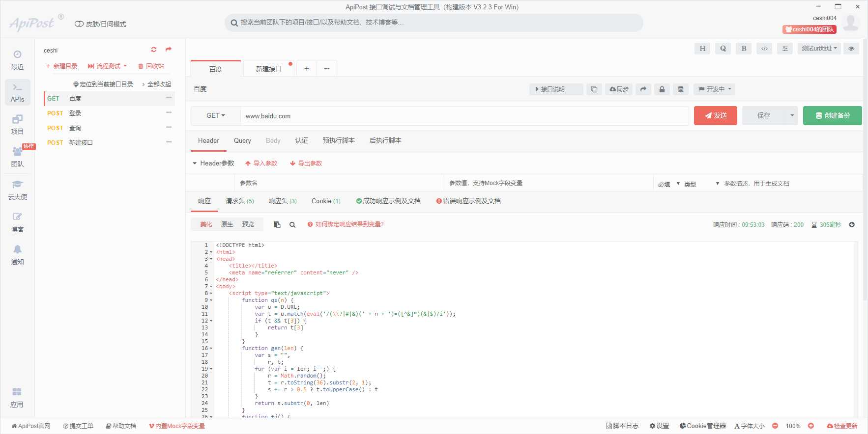This screenshot has width=868, height=434.
Task: Open the tab more-options ellipsis button
Action: point(327,69)
